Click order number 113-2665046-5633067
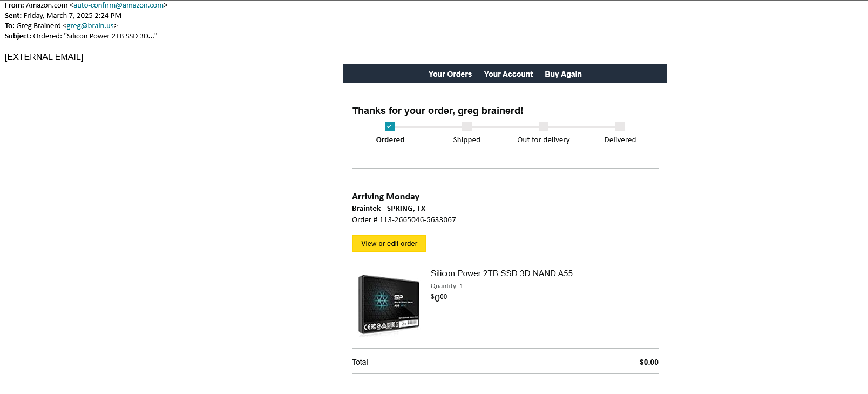868x394 pixels. (x=417, y=220)
